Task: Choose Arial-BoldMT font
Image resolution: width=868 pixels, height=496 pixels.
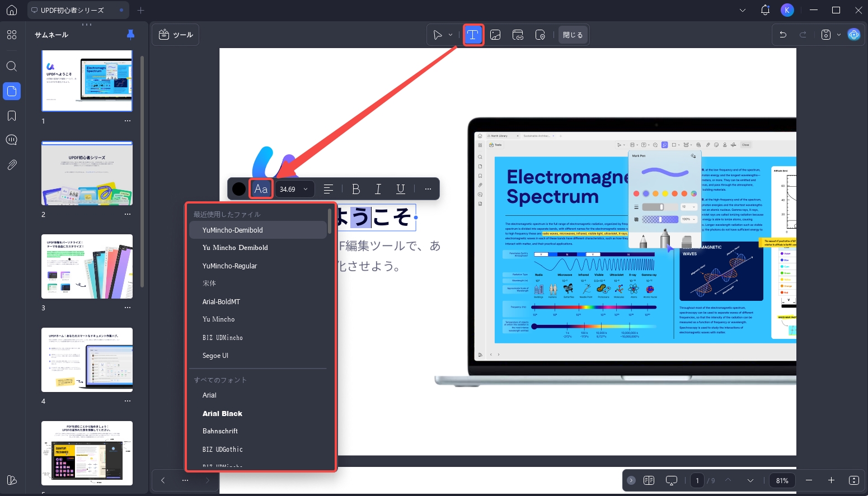Action: [258, 301]
